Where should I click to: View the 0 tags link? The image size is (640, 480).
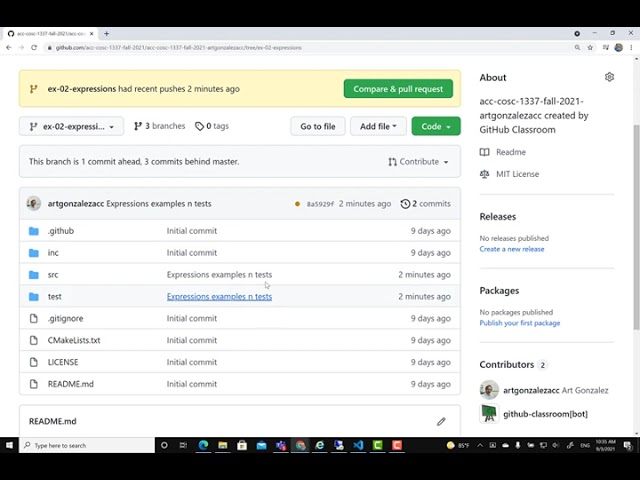pos(212,126)
